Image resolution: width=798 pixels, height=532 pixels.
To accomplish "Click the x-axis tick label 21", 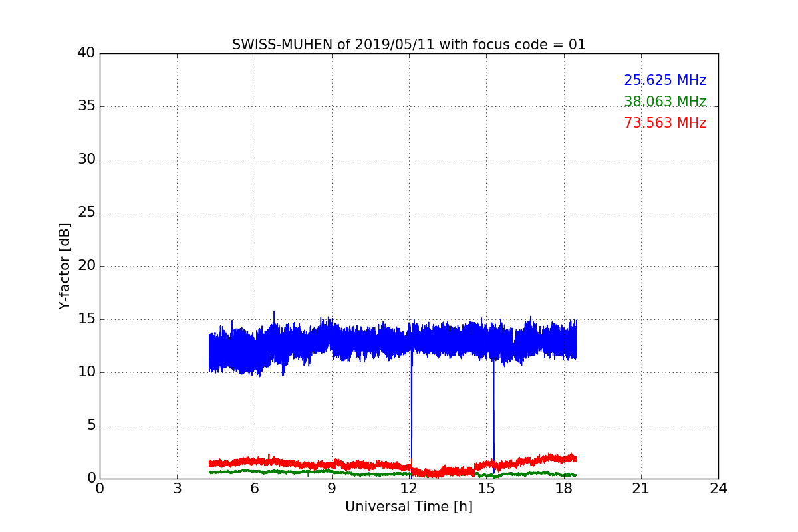I will [x=641, y=489].
